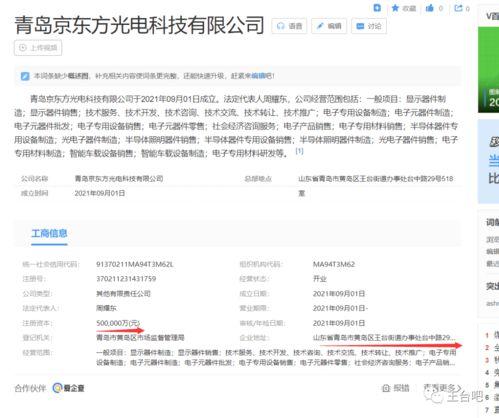499x418 pixels.
Task: Click the headphone 语音 voice button
Action: coord(289,26)
